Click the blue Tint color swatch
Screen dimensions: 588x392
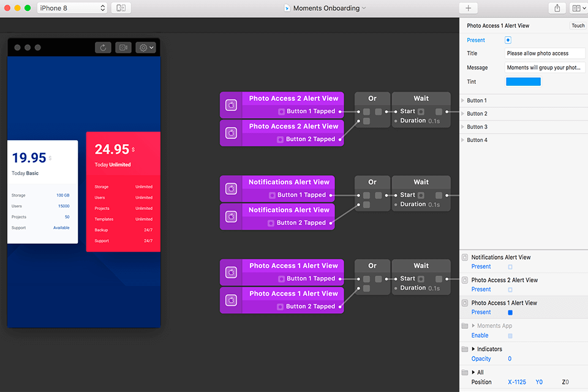pyautogui.click(x=522, y=81)
